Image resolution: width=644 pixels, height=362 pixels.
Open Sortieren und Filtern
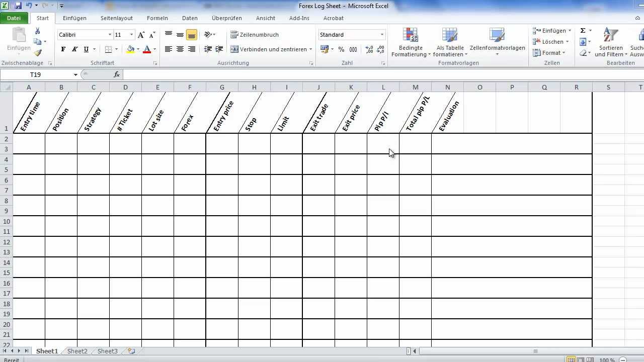(x=611, y=42)
